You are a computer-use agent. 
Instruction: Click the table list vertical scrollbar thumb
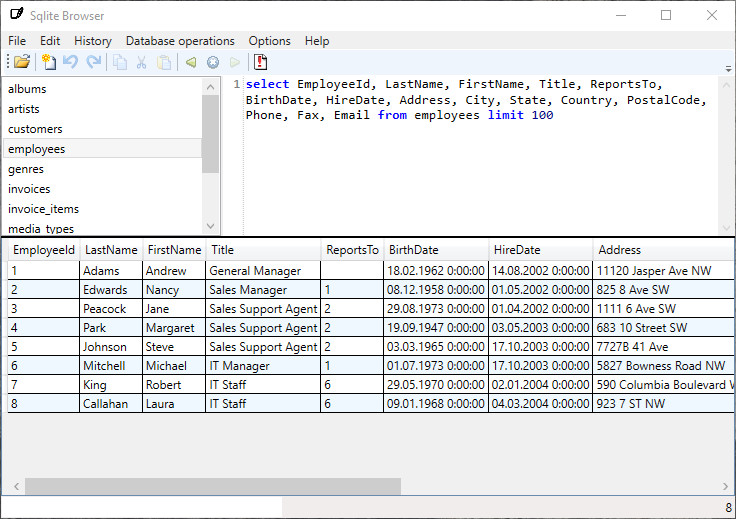(210, 134)
